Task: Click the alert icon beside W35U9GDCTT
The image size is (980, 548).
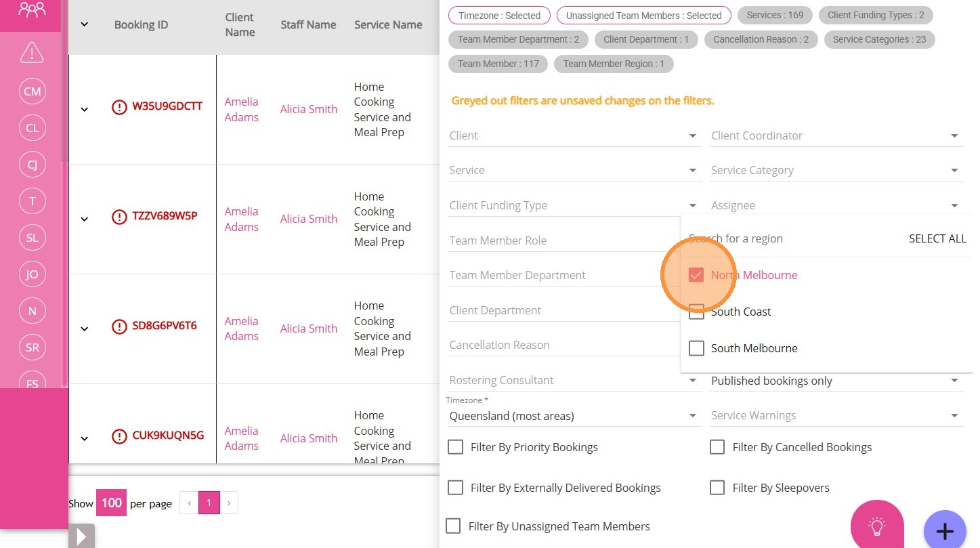Action: pos(119,106)
